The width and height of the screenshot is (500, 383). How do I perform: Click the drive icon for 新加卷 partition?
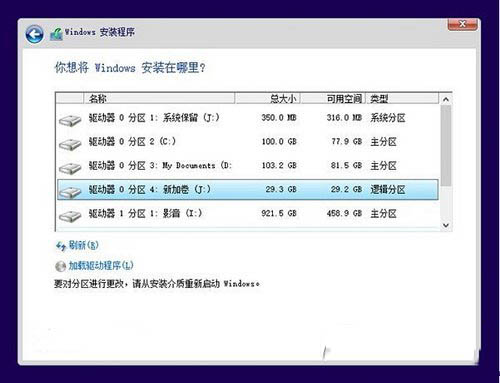pos(70,192)
